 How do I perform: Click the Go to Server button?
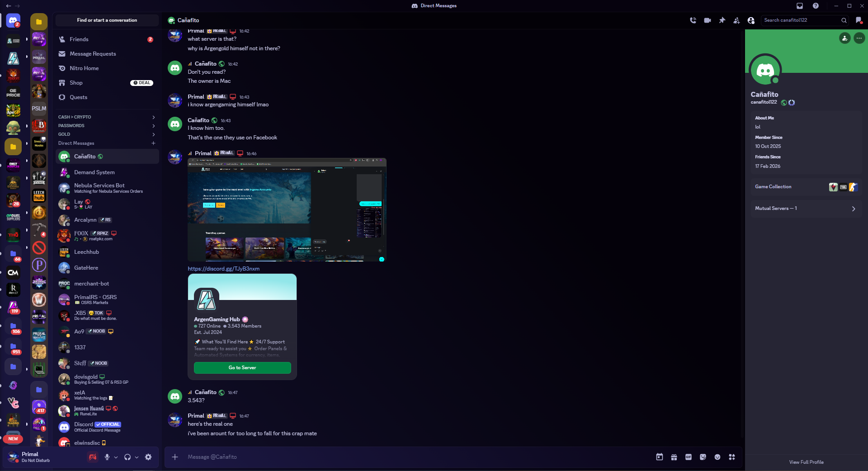coord(242,368)
